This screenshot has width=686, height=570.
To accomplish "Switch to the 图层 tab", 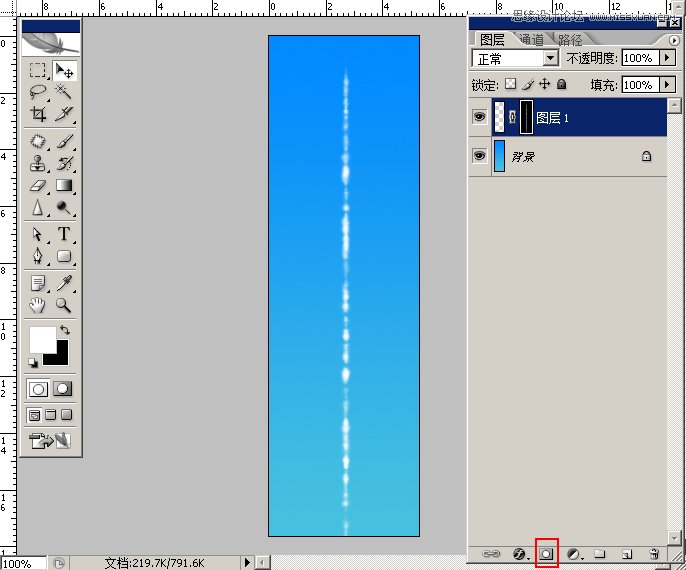I will point(492,40).
